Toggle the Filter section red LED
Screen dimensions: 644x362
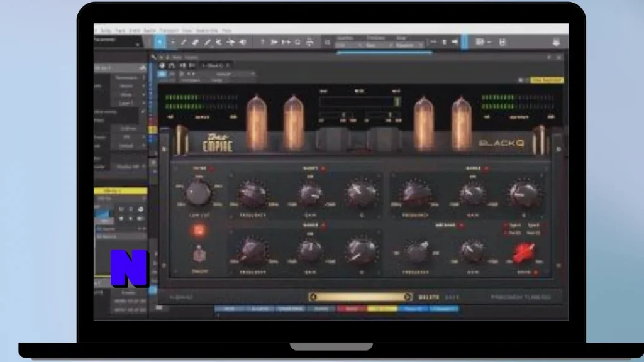tap(211, 168)
